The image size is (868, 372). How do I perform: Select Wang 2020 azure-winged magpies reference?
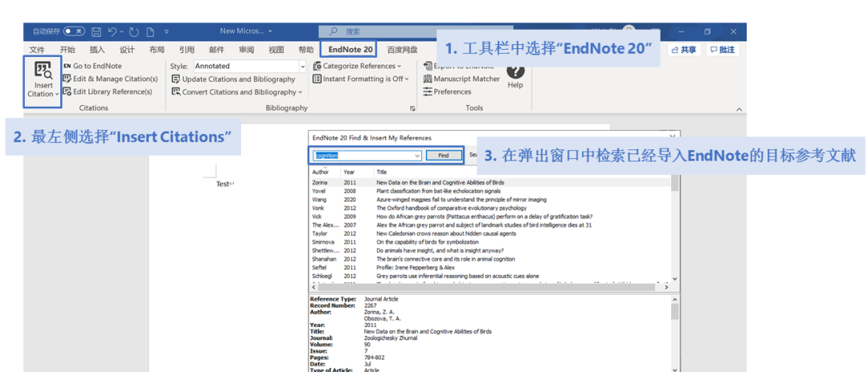pyautogui.click(x=490, y=199)
